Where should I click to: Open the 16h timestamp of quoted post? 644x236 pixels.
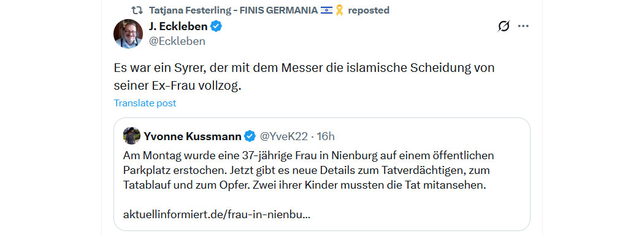326,136
